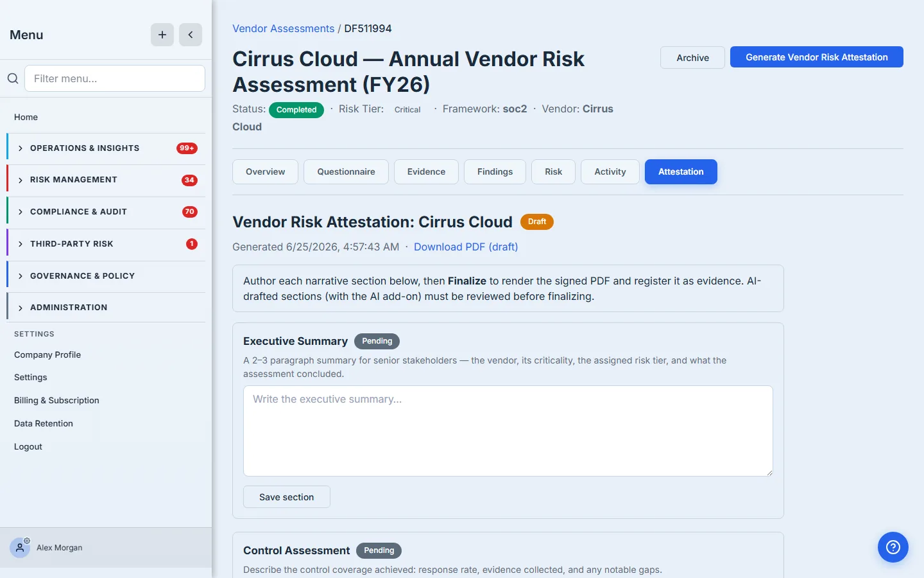Click Generate Vendor Risk Attestation button

pos(816,57)
